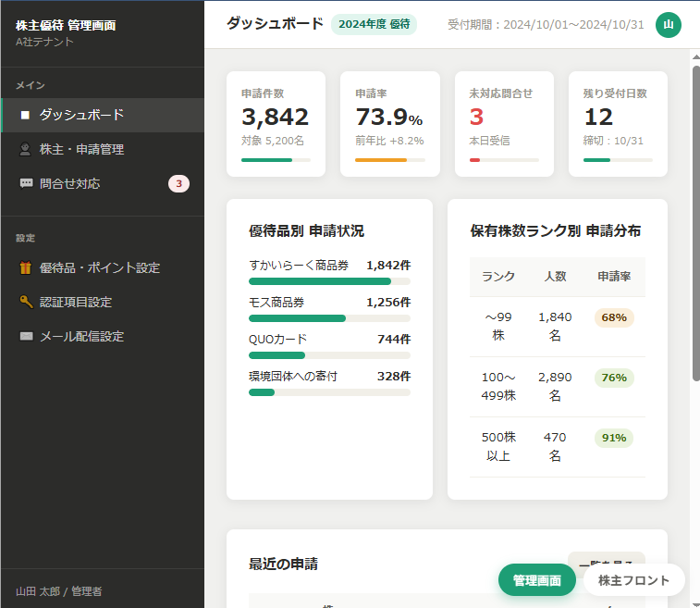Switch to 管理画面 view button
Image resolution: width=700 pixels, height=608 pixels.
(537, 580)
